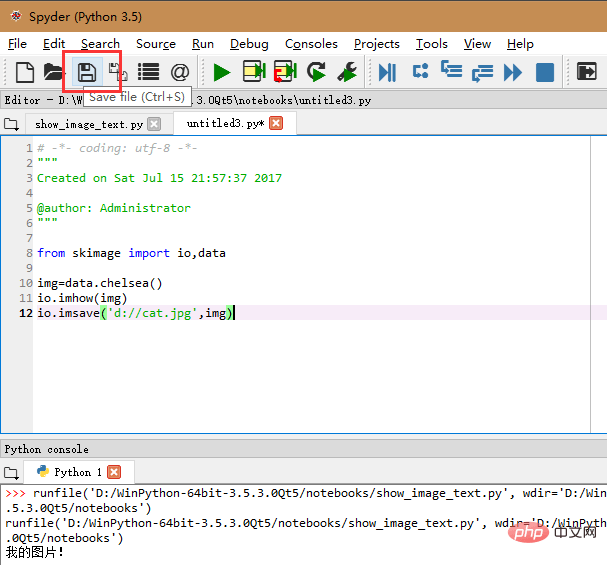Click the Python console pane title
607x565 pixels.
click(46, 449)
